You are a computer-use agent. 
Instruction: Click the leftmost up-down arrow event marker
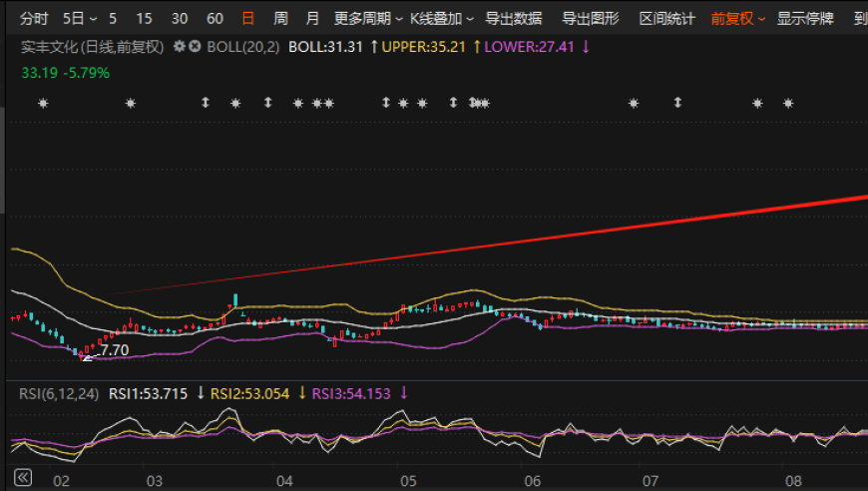click(x=206, y=103)
